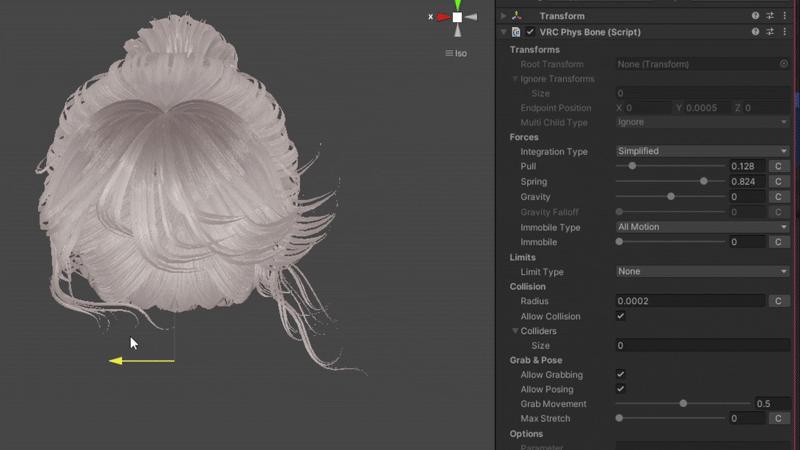Open the Transform component's three-dot menu

[x=785, y=16]
